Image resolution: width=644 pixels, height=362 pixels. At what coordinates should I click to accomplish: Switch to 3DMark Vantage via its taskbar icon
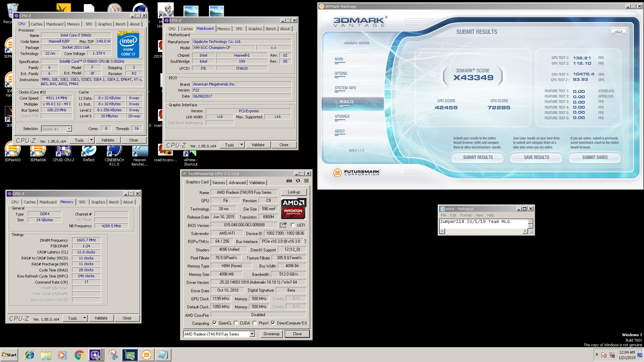pos(147,355)
